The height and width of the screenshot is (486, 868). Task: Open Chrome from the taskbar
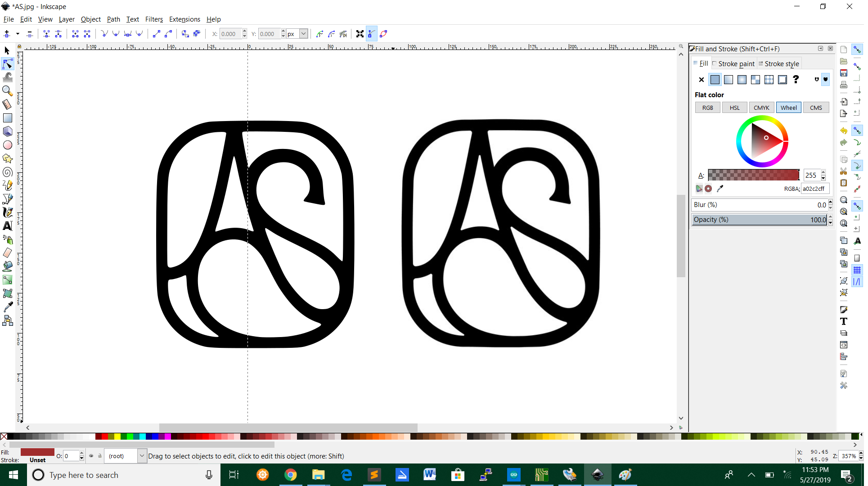pyautogui.click(x=291, y=475)
